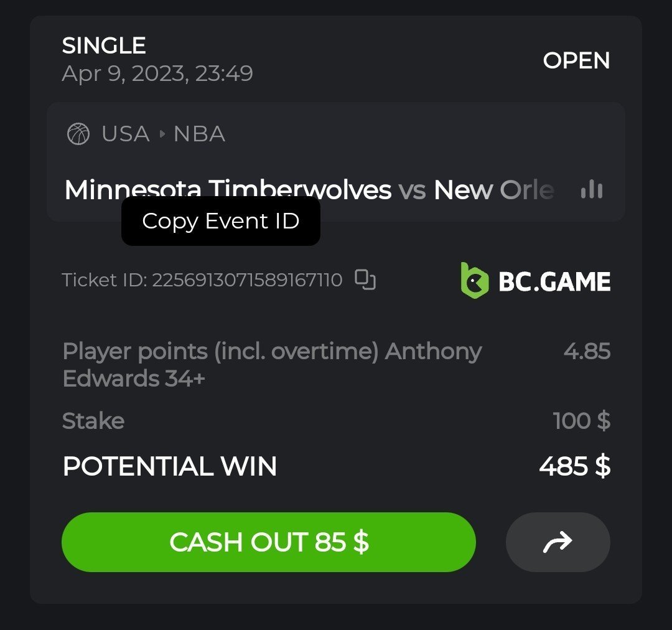Click the BC.GAME logo
The height and width of the screenshot is (630, 672).
click(535, 281)
